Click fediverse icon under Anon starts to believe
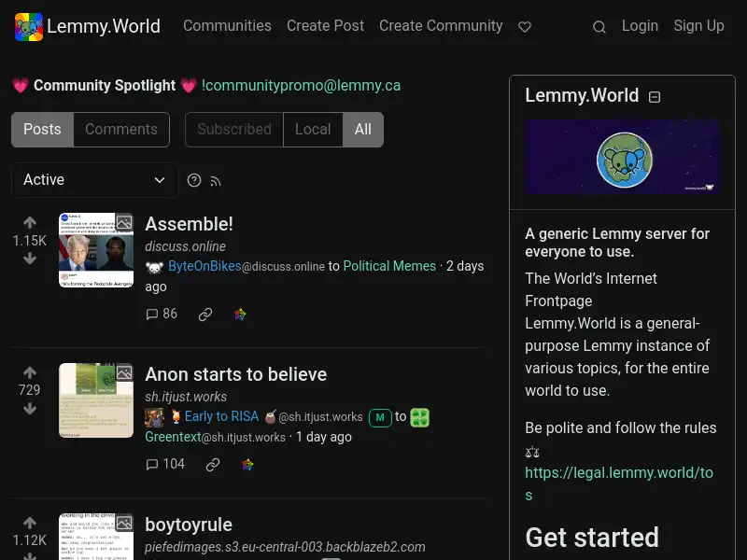The height and width of the screenshot is (560, 747). point(247,465)
